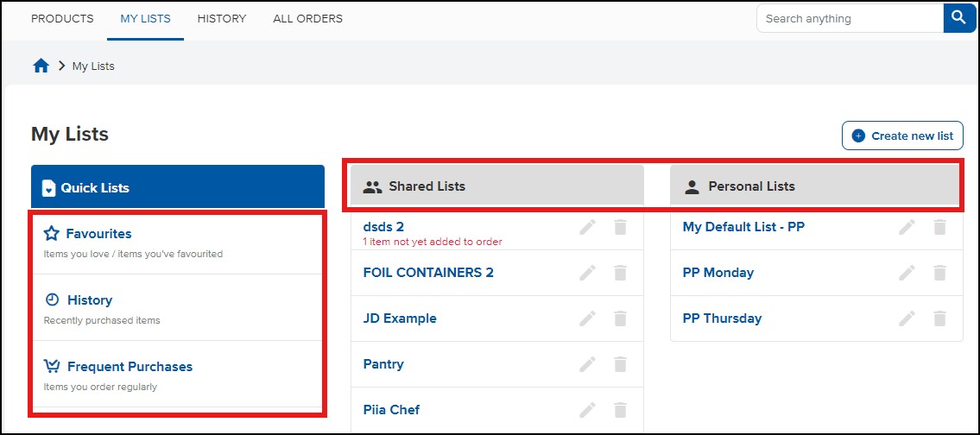Screen dimensions: 980x435
Task: Click the home icon in breadcrumb
Action: (x=41, y=66)
